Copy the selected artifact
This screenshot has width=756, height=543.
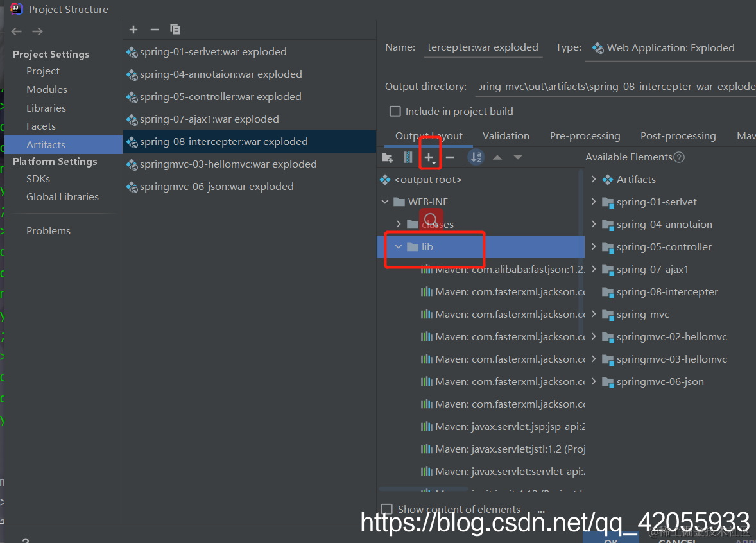pos(175,30)
